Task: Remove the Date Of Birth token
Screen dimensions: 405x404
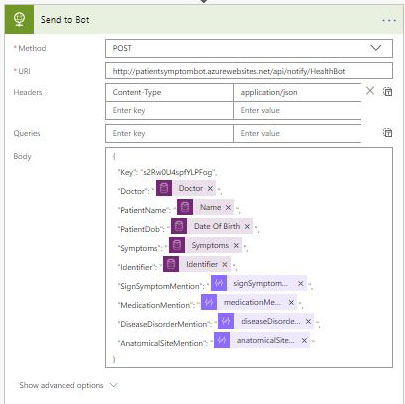Action: click(247, 226)
